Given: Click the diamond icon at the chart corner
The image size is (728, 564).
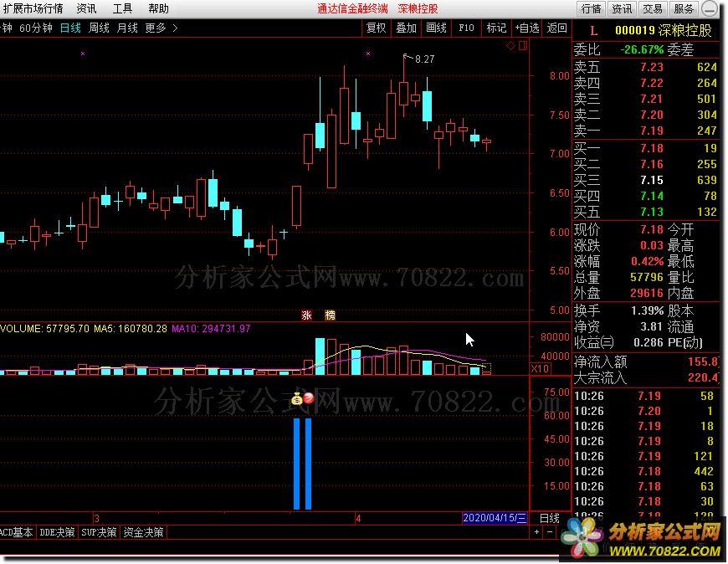Looking at the screenshot, I should click(510, 45).
